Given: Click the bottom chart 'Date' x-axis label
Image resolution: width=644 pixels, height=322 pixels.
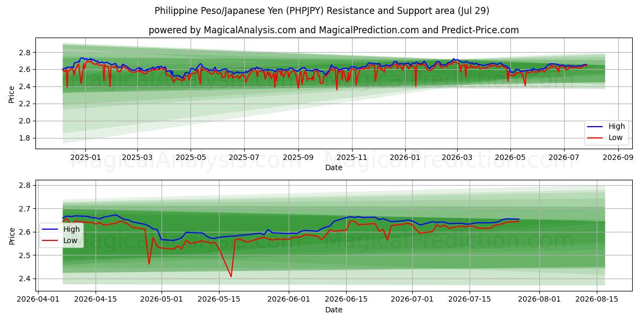Looking at the screenshot, I should click(x=334, y=310).
